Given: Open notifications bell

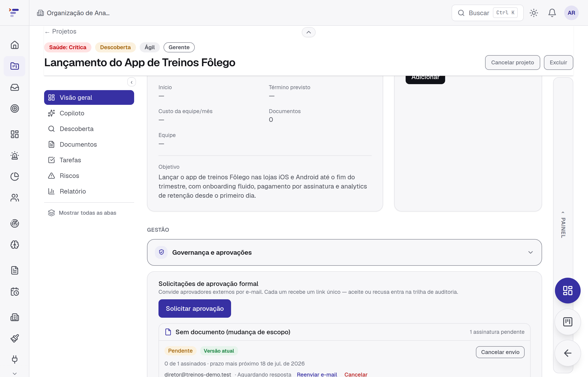Looking at the screenshot, I should pyautogui.click(x=552, y=13).
